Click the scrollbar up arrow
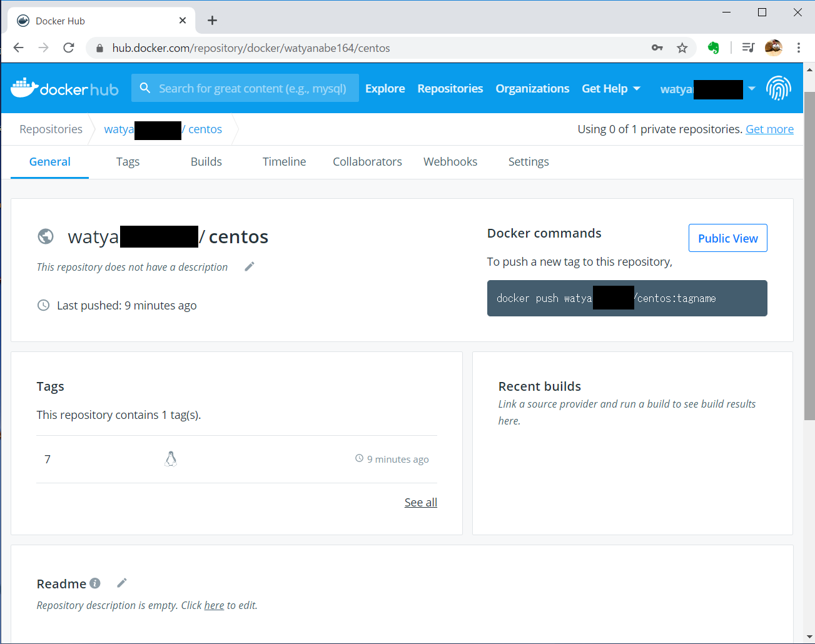 click(809, 69)
